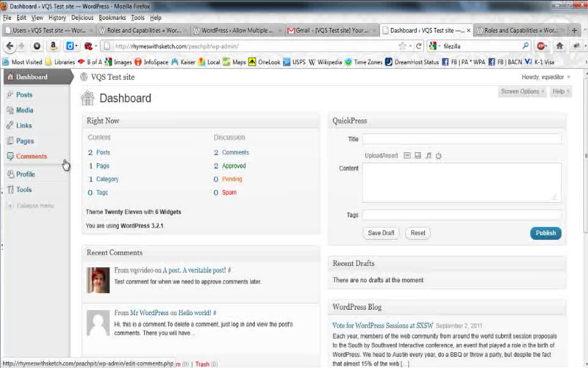The image size is (588, 368).
Task: Click the vqsvideo commenter avatar thumbnail
Action: [x=98, y=280]
